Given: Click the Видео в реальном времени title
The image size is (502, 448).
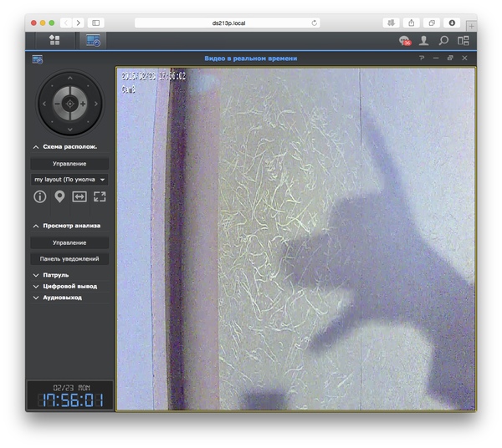Looking at the screenshot, I should [251, 59].
